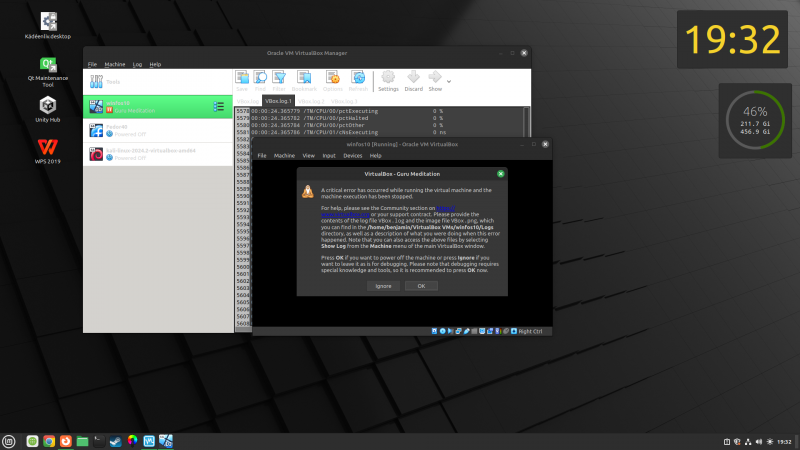Screen dimensions: 800x450
Task: Expand the Show button dropdown arrow
Action: [449, 82]
